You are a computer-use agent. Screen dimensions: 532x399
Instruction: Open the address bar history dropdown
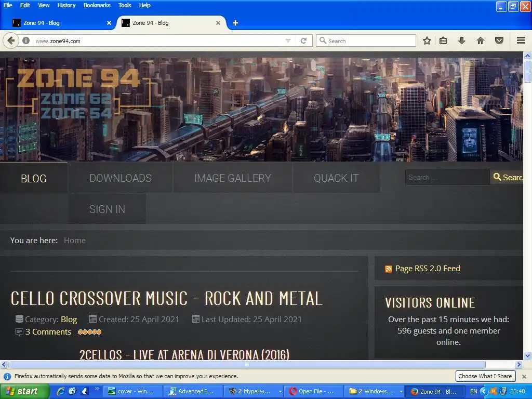(x=288, y=41)
